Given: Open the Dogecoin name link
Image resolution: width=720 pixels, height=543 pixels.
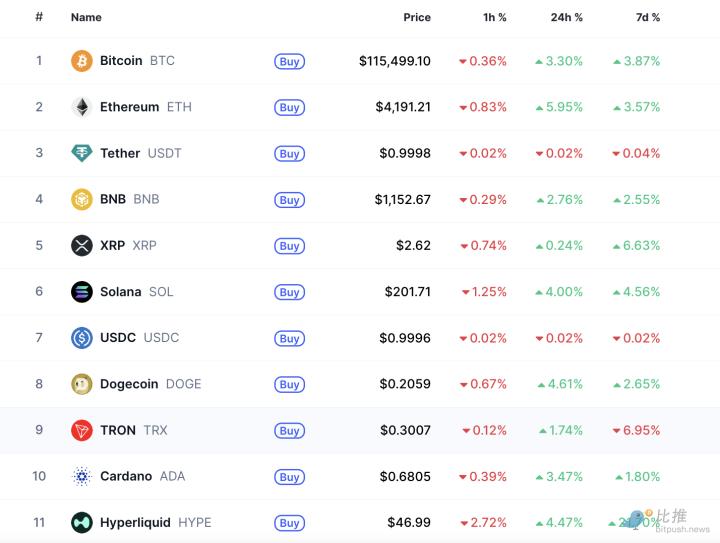Looking at the screenshot, I should (129, 384).
